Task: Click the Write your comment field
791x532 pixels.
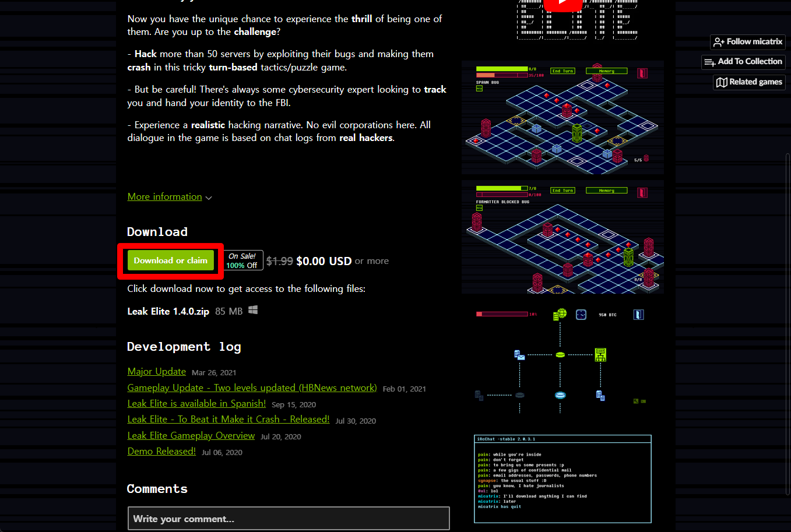Action: point(289,519)
